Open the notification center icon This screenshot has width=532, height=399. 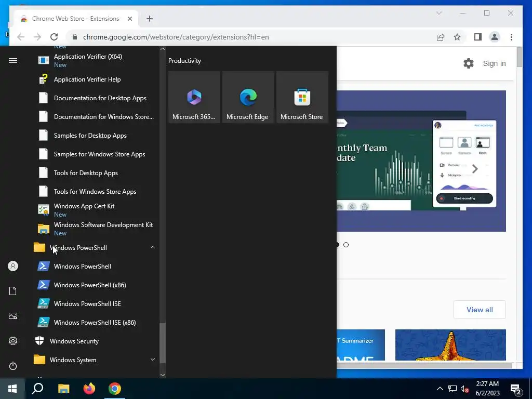click(516, 390)
